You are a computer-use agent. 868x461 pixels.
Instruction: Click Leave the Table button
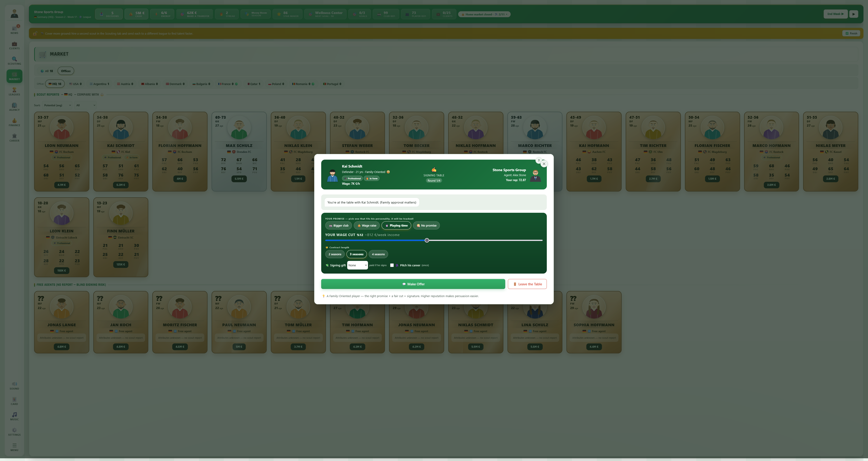pyautogui.click(x=527, y=284)
